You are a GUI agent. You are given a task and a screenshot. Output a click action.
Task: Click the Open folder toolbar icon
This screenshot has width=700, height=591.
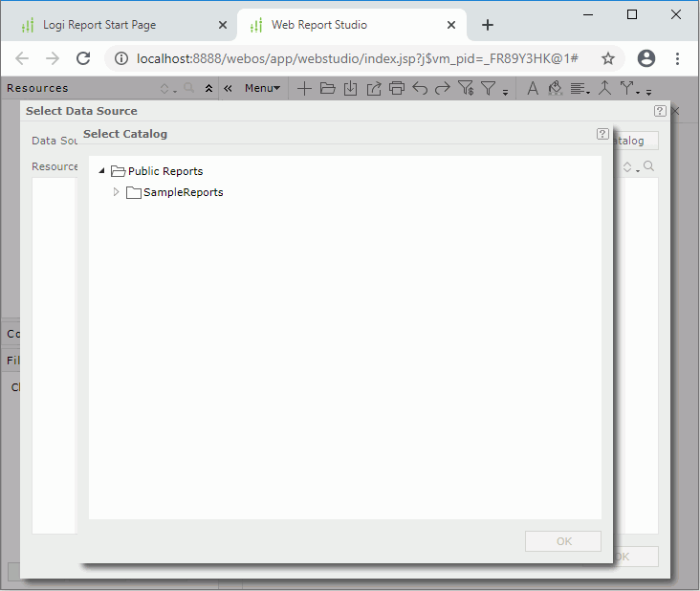pyautogui.click(x=327, y=89)
